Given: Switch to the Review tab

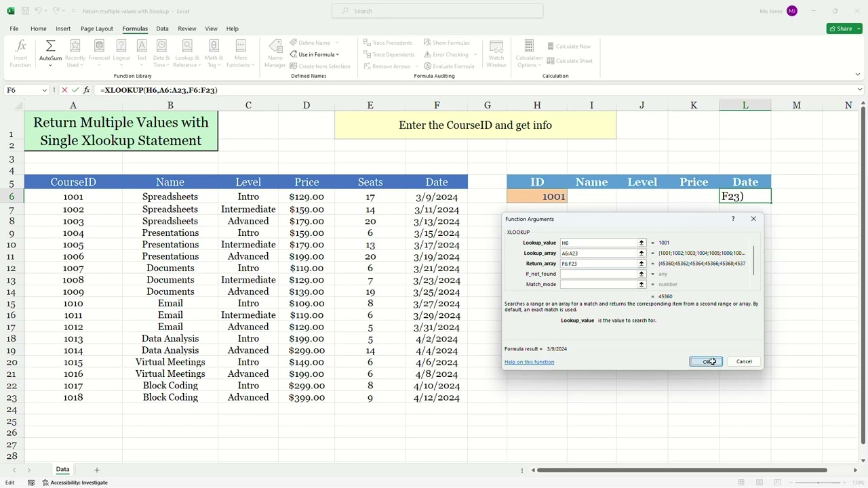Looking at the screenshot, I should 186,28.
